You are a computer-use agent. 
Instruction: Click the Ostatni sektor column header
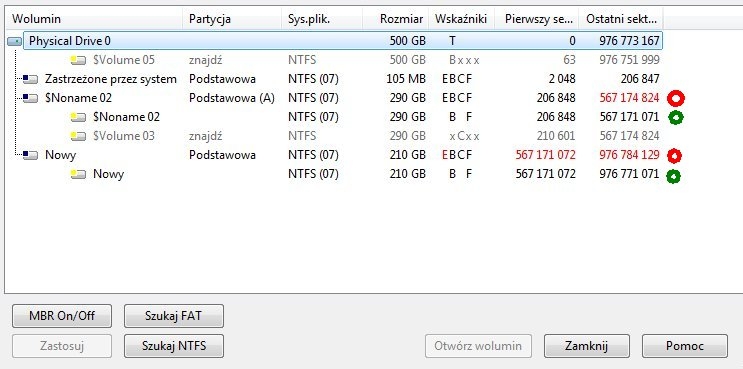621,19
